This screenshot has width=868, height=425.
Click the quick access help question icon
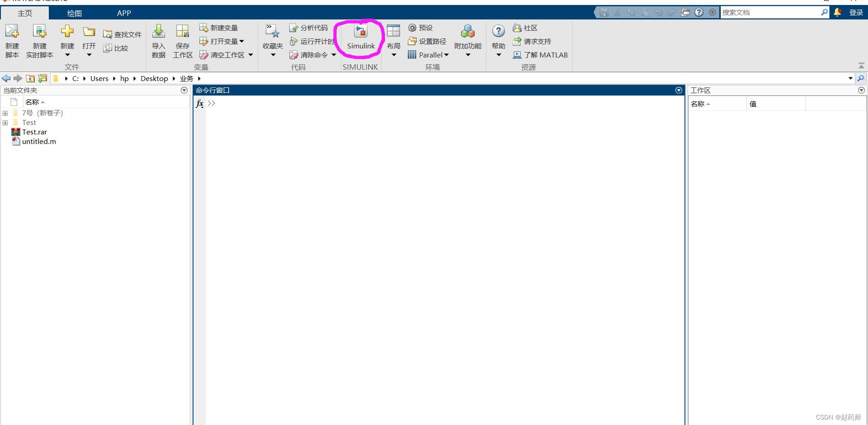[x=699, y=13]
